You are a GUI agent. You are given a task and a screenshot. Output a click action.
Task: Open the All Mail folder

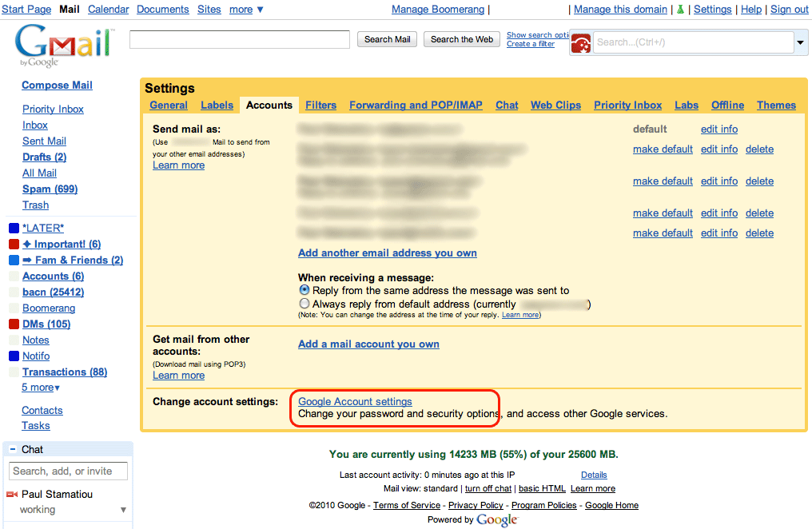coord(39,173)
